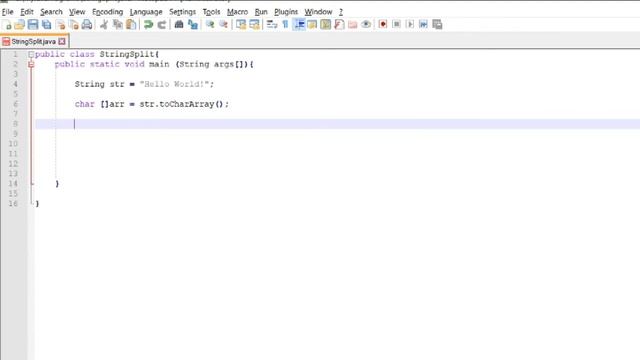Open Find with the binoculars icon
Image resolution: width=640 pixels, height=360 pixels.
(x=179, y=24)
